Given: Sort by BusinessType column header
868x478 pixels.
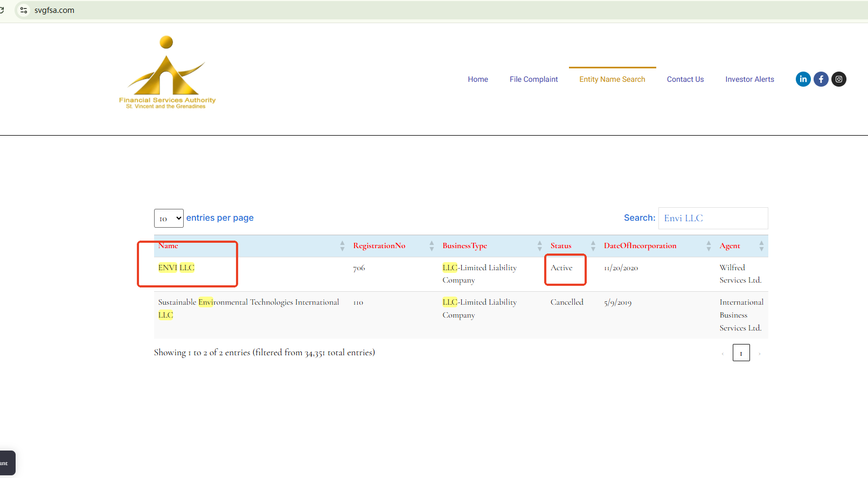Looking at the screenshot, I should coord(464,246).
